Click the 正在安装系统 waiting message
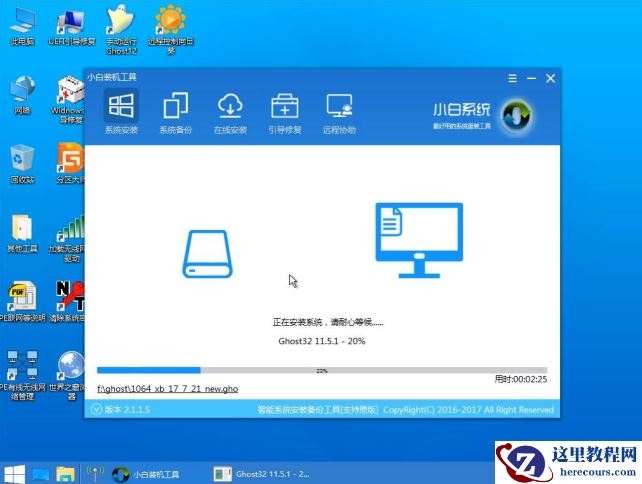The image size is (642, 484). click(x=328, y=322)
